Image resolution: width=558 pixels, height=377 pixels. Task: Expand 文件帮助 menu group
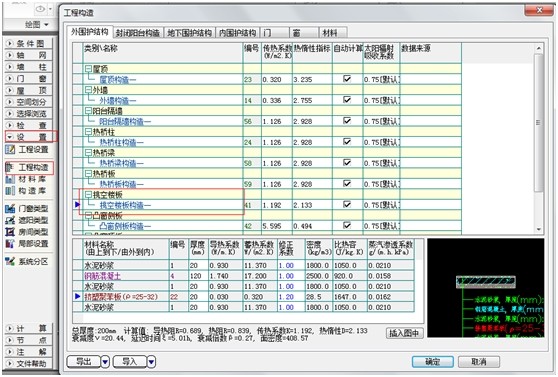(x=28, y=364)
